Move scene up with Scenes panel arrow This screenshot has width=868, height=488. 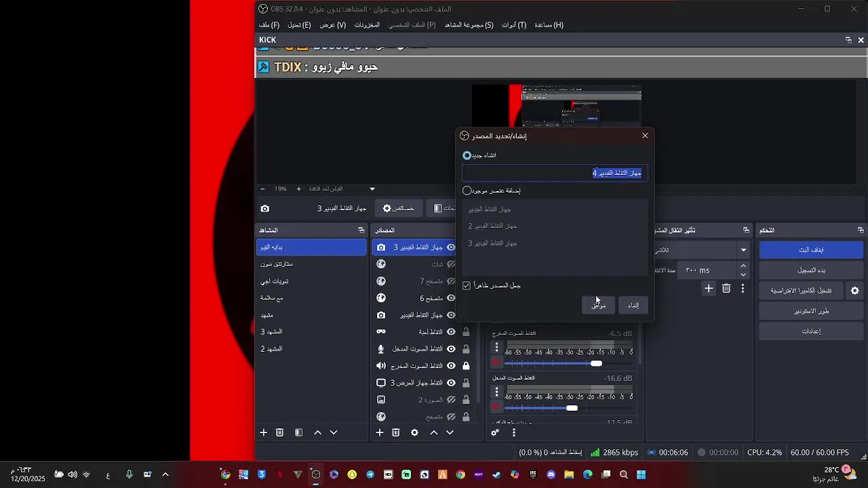[317, 432]
